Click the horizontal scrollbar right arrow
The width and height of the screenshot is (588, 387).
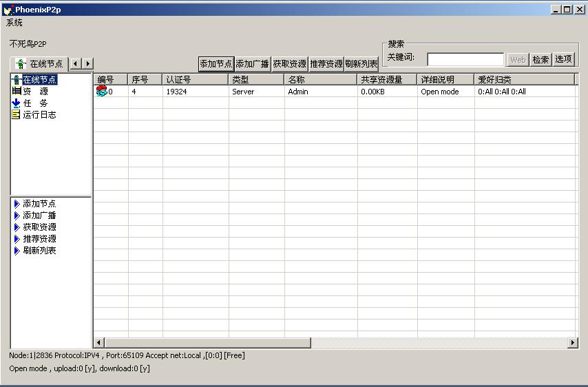(572, 342)
